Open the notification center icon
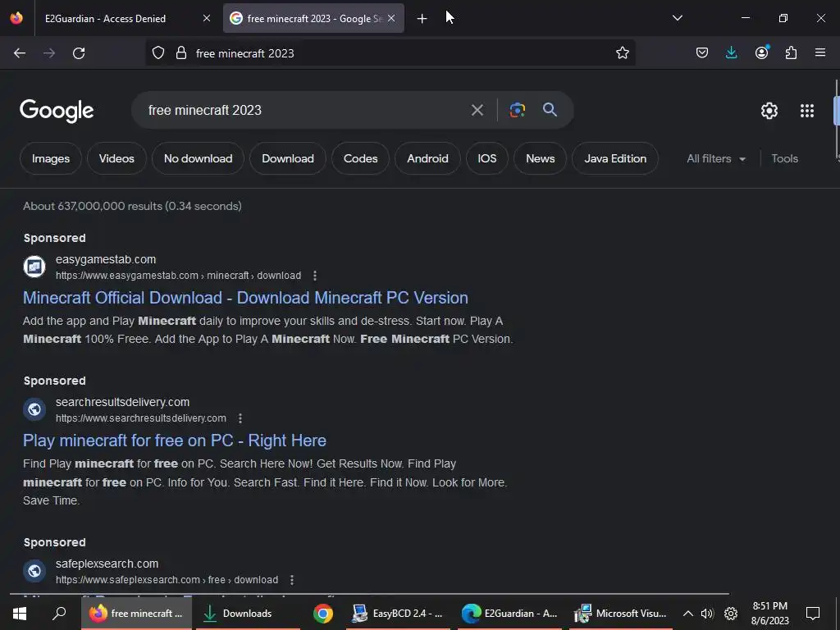Screen dimensions: 840x630 point(813,614)
